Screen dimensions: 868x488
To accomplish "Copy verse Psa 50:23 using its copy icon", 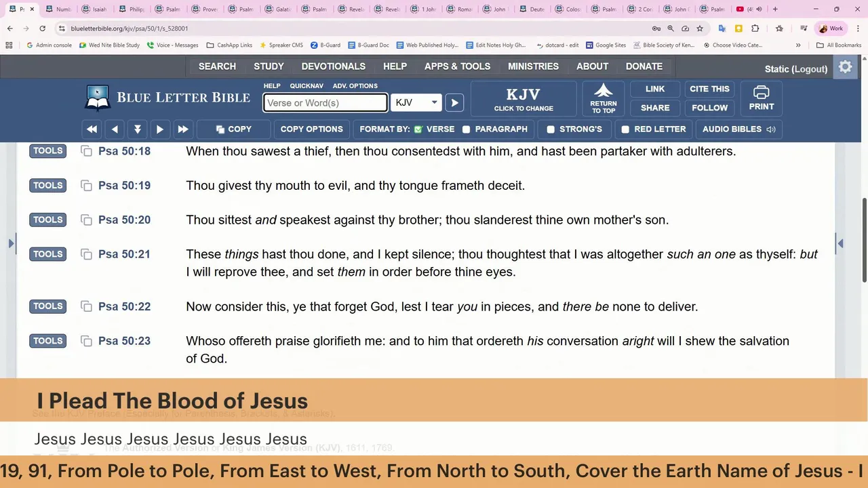I will [86, 341].
